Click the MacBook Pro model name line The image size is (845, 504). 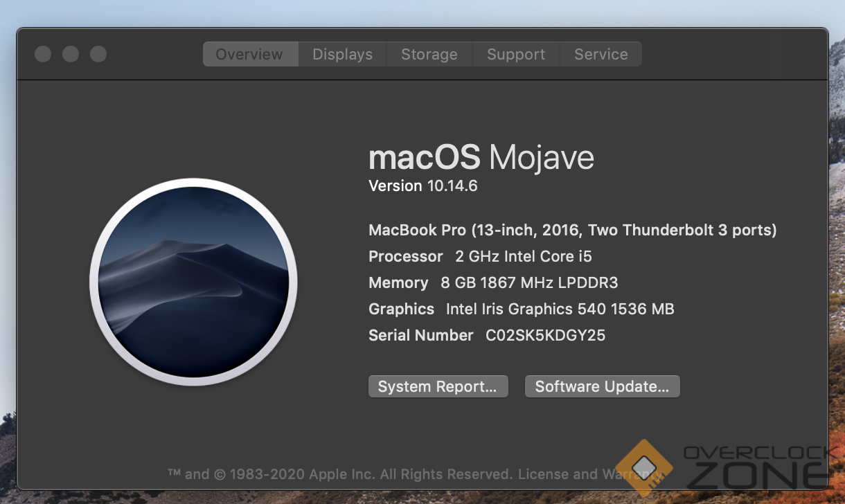[572, 231]
